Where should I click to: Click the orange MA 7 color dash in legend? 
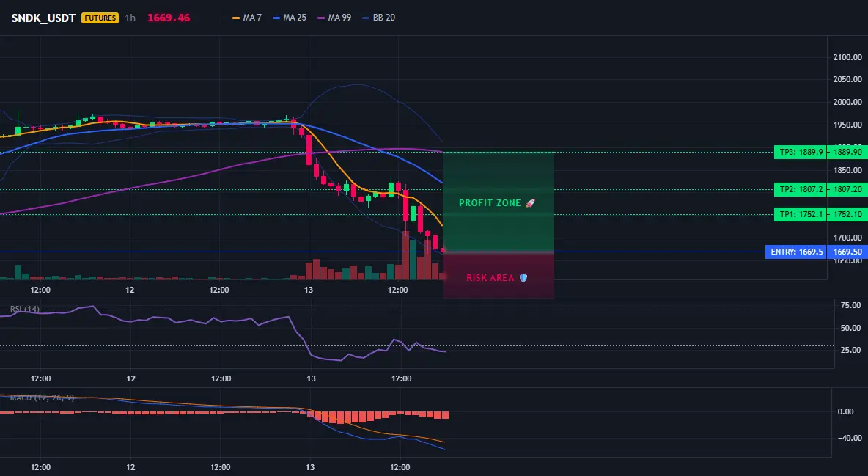236,18
